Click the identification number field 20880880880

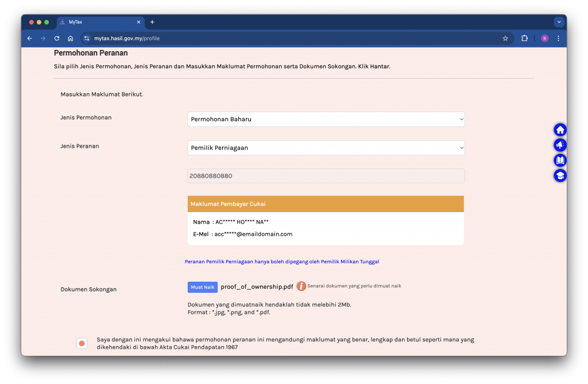point(326,176)
